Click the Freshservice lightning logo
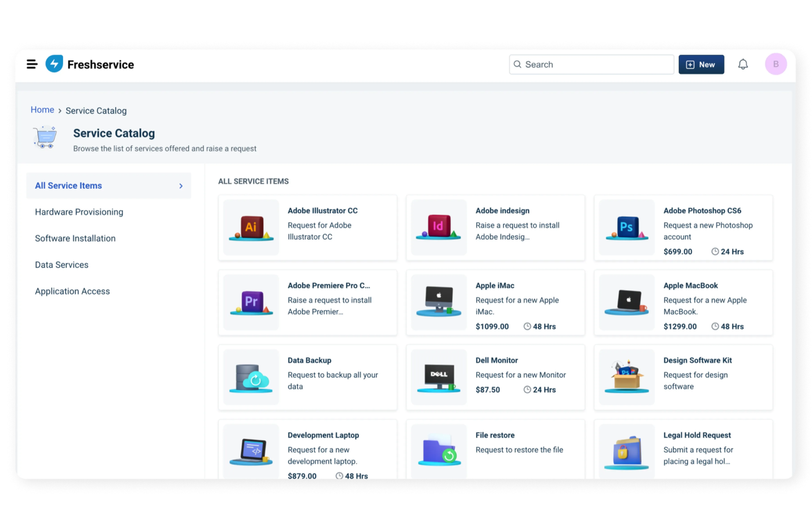812x528 pixels. [55, 64]
